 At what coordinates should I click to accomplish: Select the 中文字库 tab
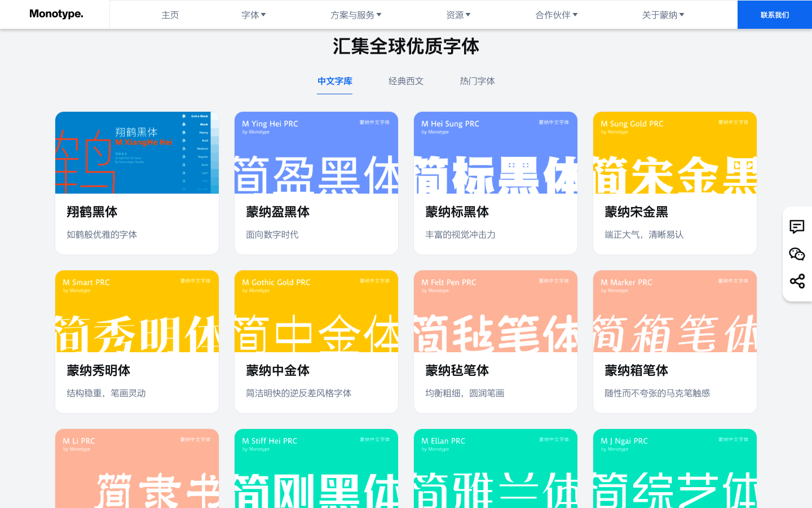tap(334, 81)
